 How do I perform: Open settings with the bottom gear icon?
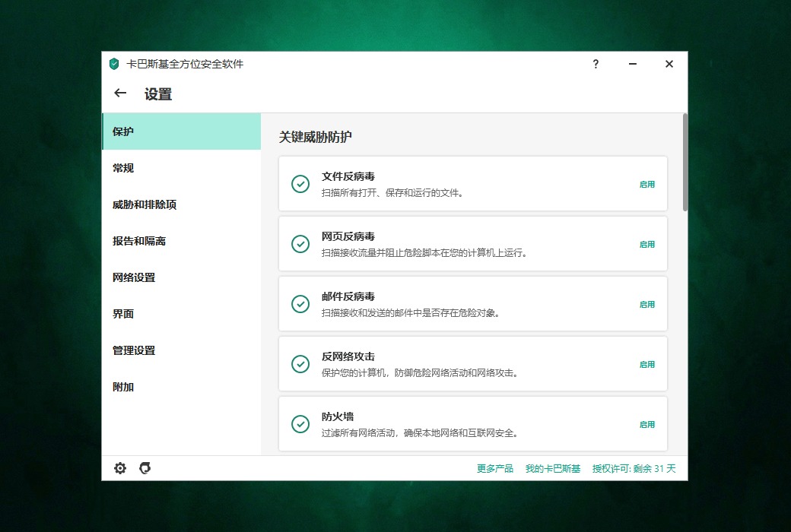tap(120, 468)
